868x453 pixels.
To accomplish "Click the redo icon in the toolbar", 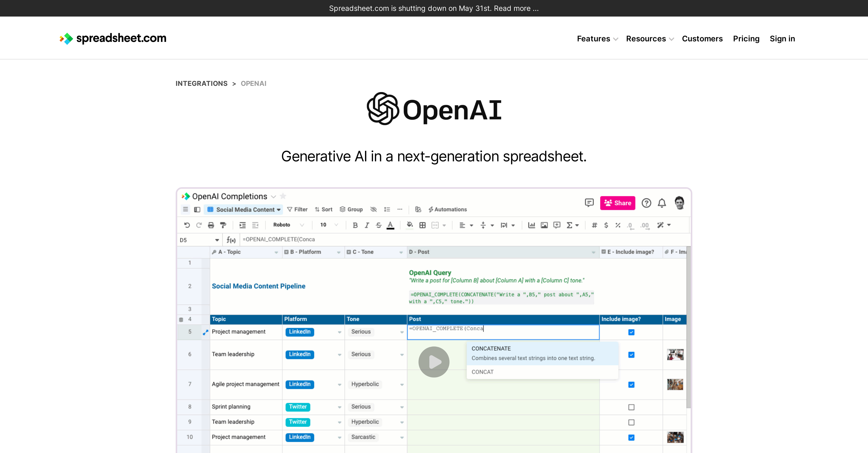I will (199, 225).
